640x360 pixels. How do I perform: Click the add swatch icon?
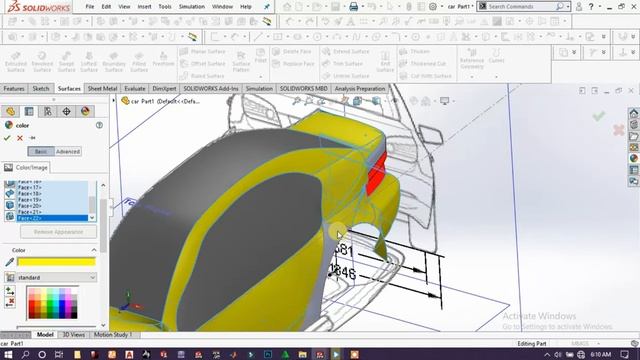[10, 291]
